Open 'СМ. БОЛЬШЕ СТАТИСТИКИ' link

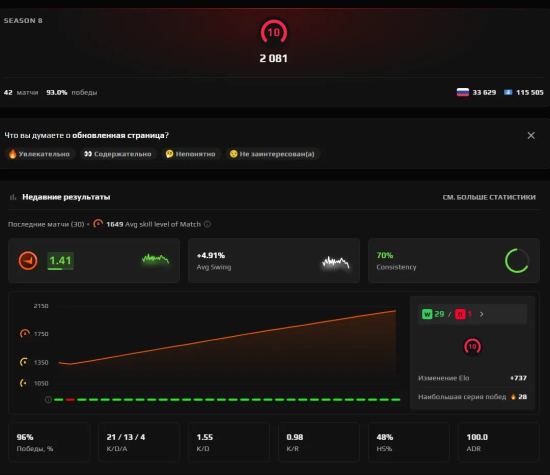click(489, 197)
